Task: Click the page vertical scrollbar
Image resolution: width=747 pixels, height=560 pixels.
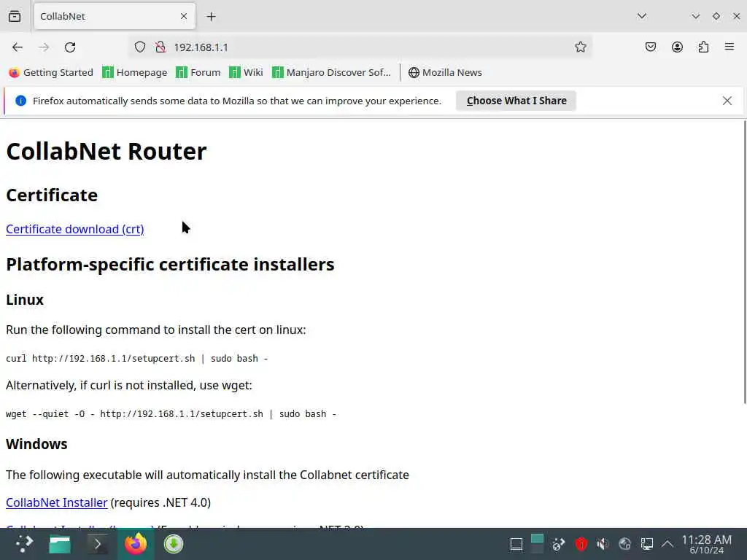Action: point(745,262)
